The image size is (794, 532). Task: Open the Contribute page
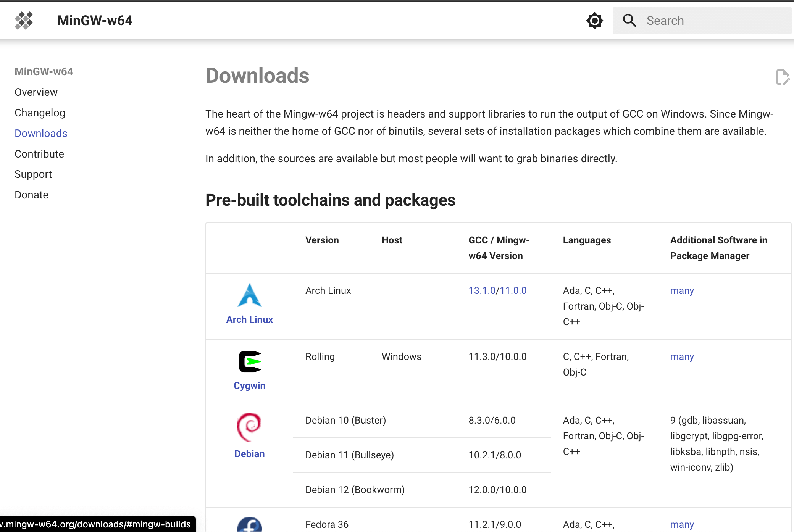click(39, 154)
